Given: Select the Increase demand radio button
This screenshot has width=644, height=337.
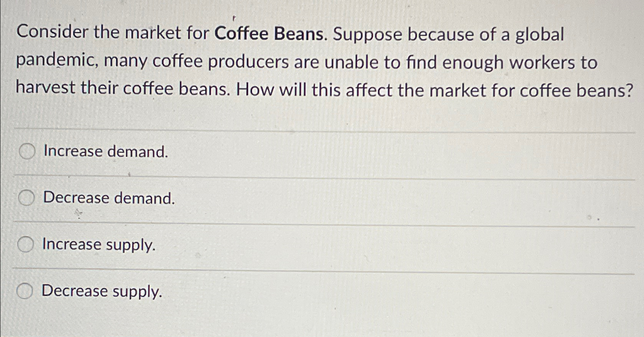Looking at the screenshot, I should click(26, 151).
